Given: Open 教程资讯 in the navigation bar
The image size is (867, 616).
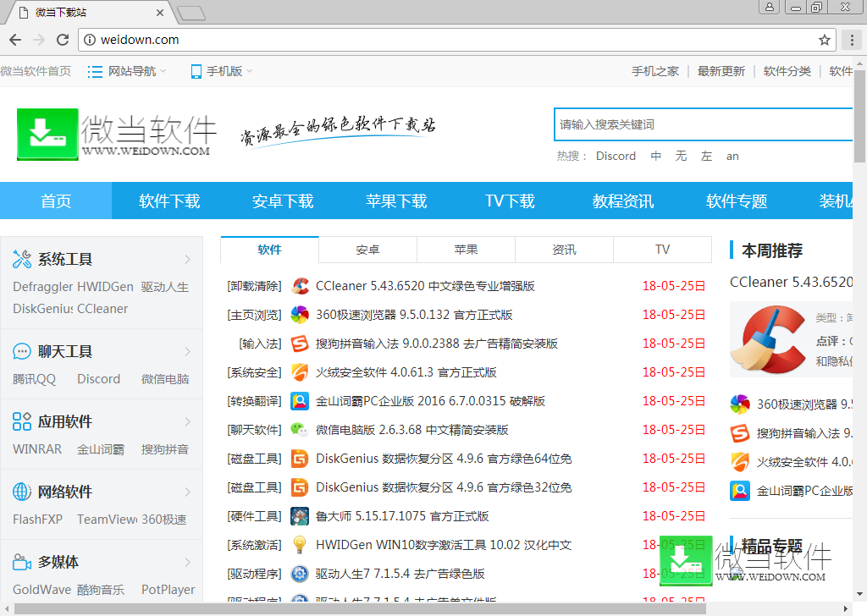Looking at the screenshot, I should click(x=623, y=201).
